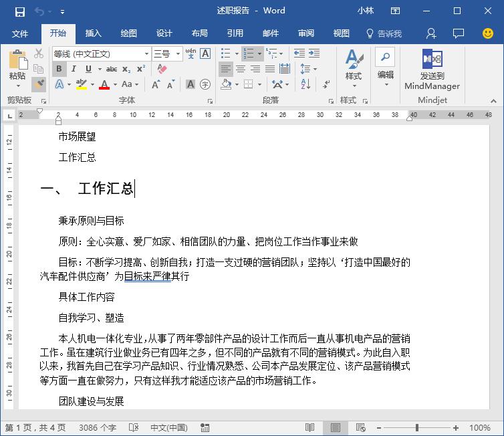Center align the text
The height and width of the screenshot is (436, 504).
[x=241, y=69]
